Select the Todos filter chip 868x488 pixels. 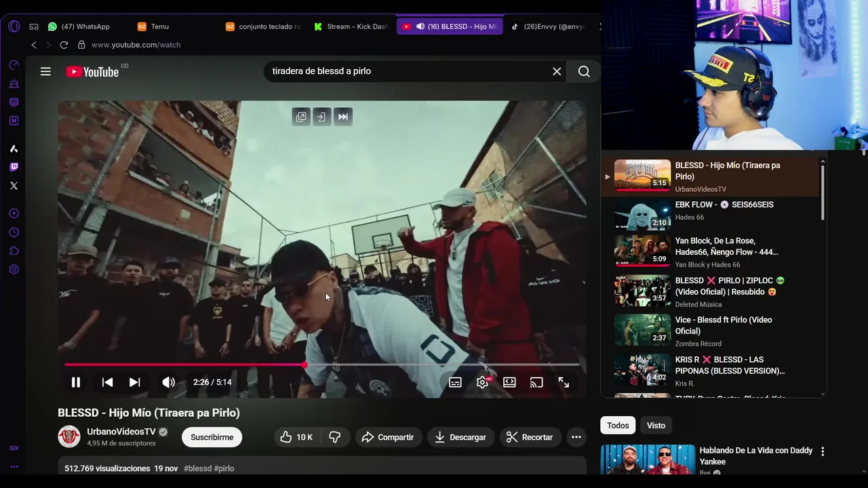tap(618, 426)
